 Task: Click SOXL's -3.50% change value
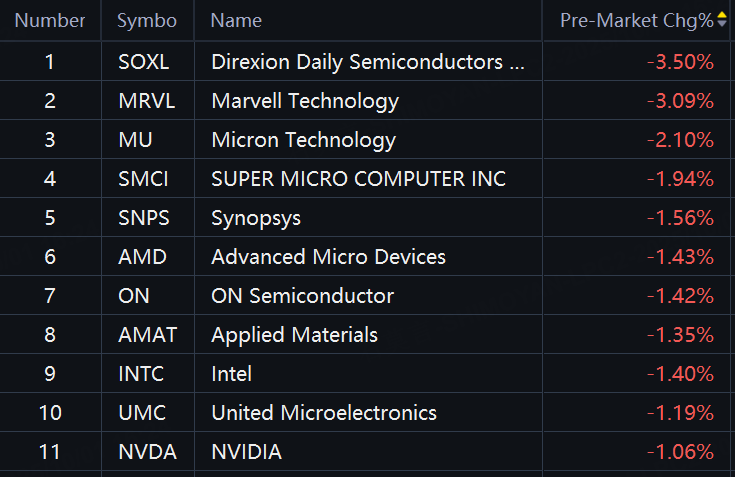(680, 62)
